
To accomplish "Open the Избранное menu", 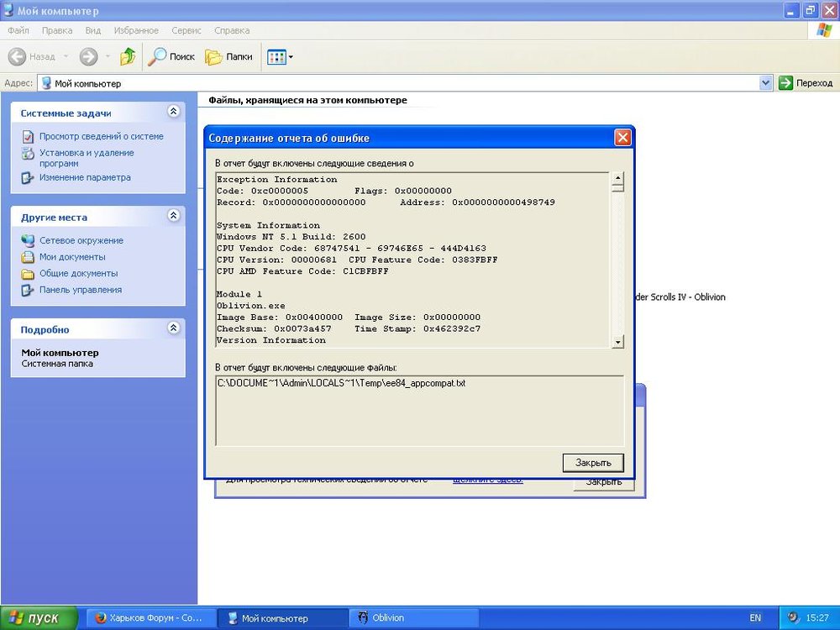I will click(x=136, y=30).
